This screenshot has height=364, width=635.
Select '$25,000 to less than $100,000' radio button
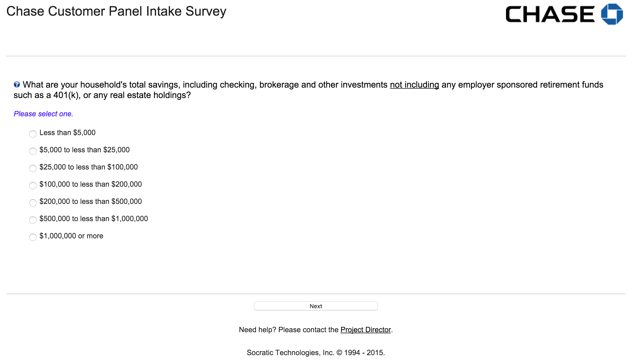(x=33, y=168)
